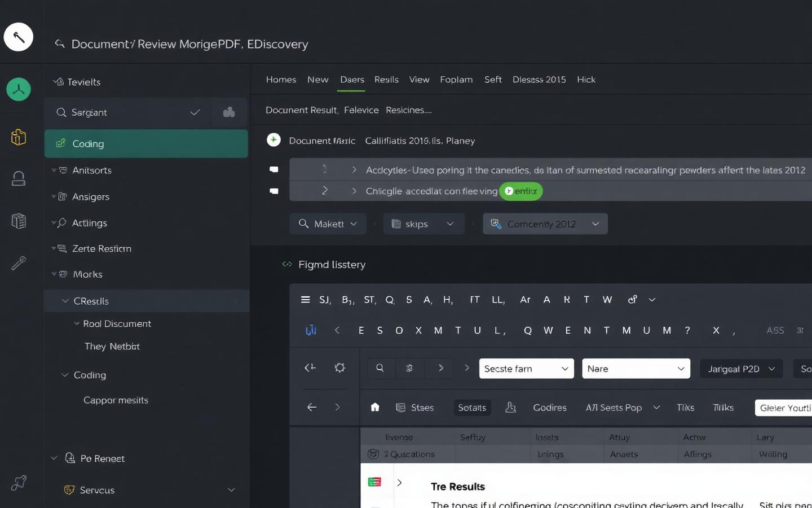
Task: Open the Makett dropdown
Action: [x=328, y=224]
